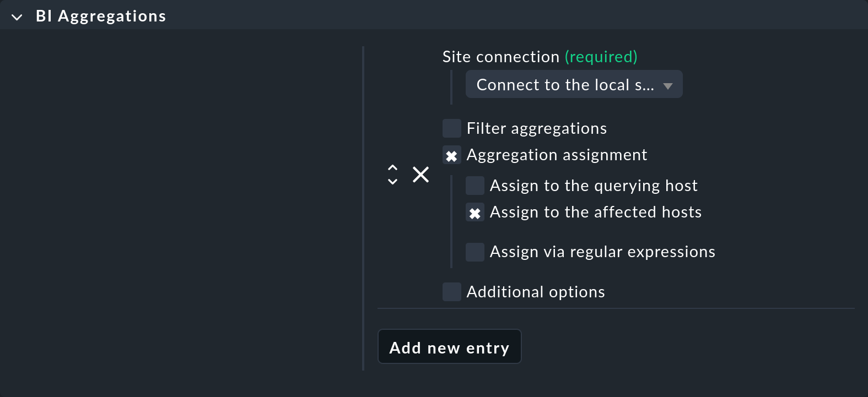
Task: Click the 'Aggregation assignment' label text
Action: pyautogui.click(x=557, y=155)
